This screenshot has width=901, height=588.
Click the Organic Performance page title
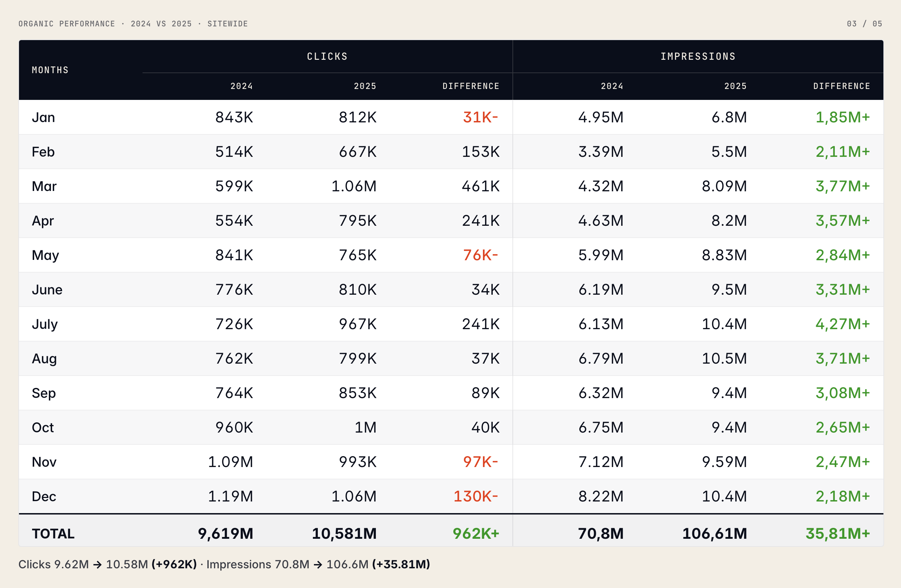(x=133, y=24)
